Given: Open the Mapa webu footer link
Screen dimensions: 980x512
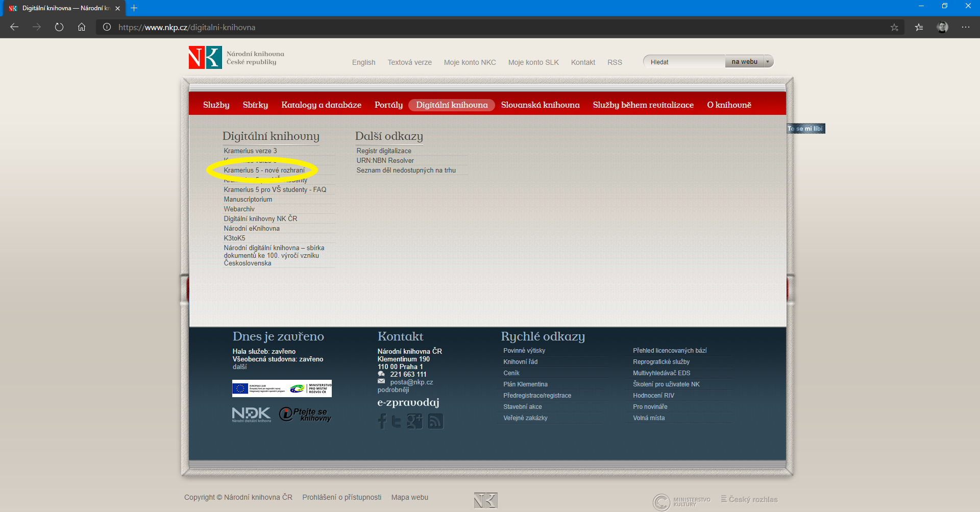Looking at the screenshot, I should (x=409, y=498).
